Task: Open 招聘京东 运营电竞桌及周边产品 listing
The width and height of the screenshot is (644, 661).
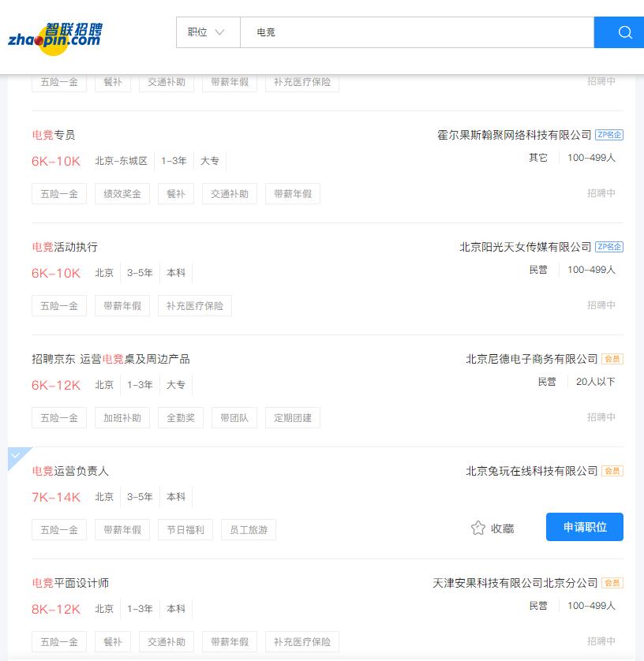Action: [110, 359]
